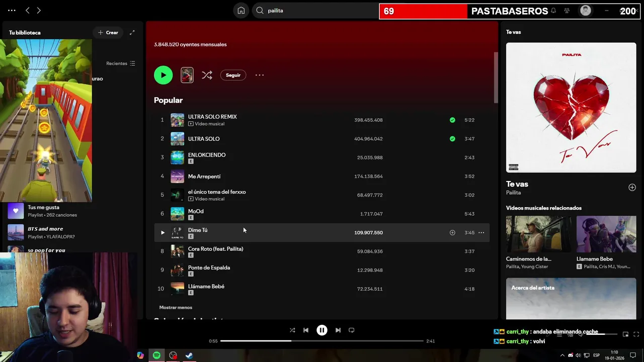Viewport: 644px width, 362px height.
Task: Enter full screen with player icon
Action: click(x=636, y=334)
